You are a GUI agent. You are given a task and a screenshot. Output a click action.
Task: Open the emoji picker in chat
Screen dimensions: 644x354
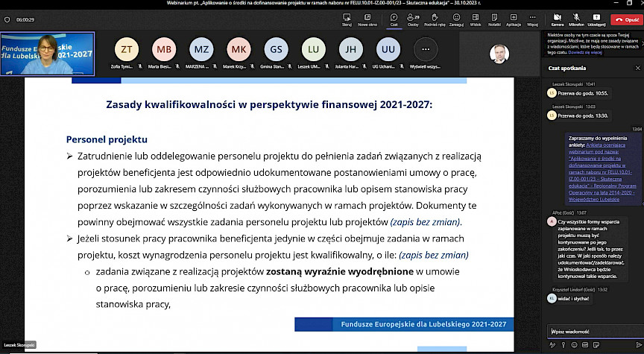pyautogui.click(x=574, y=345)
